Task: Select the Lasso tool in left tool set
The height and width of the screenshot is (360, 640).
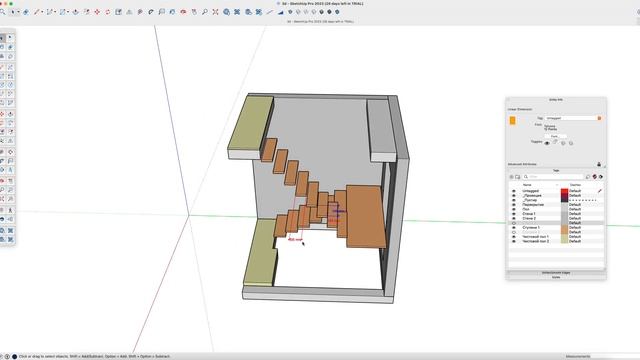Action: point(11,38)
